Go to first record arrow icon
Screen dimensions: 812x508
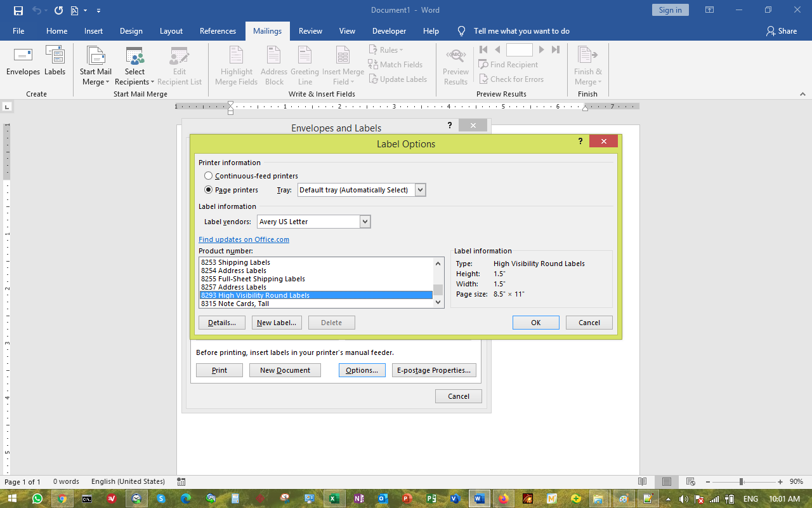coord(483,50)
